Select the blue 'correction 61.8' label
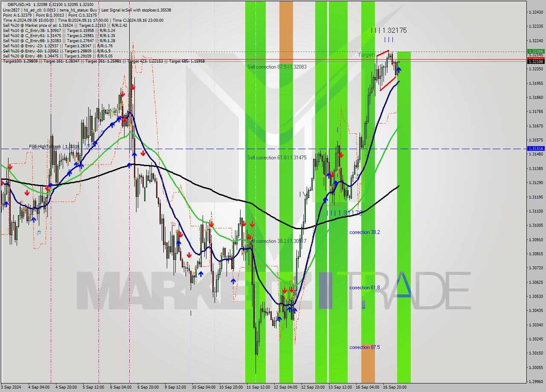The image size is (546, 392). click(365, 288)
